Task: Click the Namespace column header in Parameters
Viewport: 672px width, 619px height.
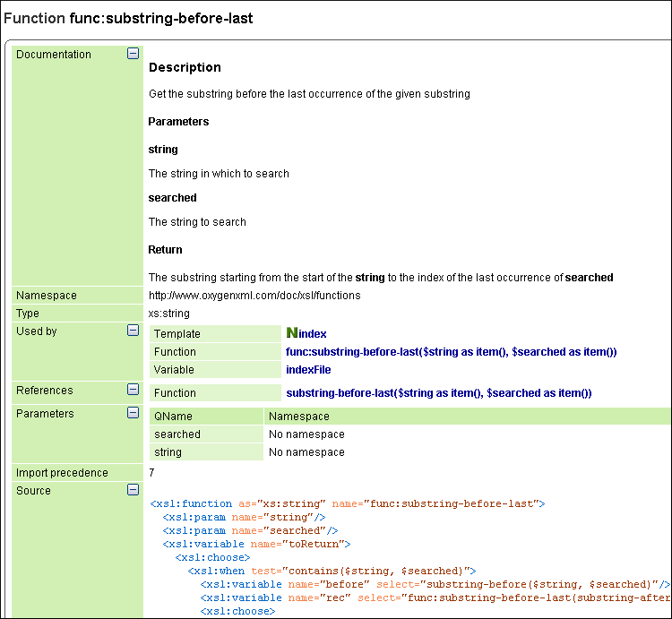Action: (x=299, y=417)
